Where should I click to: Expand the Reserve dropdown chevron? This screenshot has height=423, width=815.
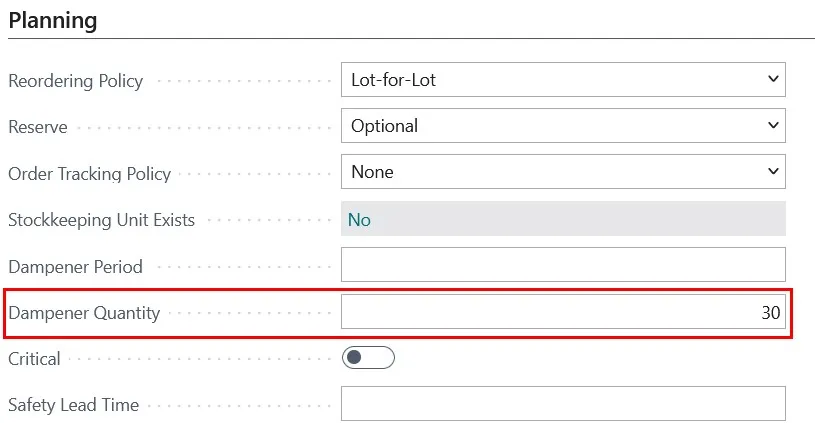coord(773,125)
